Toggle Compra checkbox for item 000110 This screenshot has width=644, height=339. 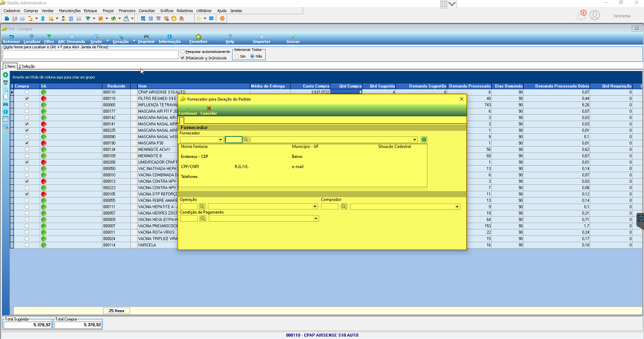[x=27, y=92]
